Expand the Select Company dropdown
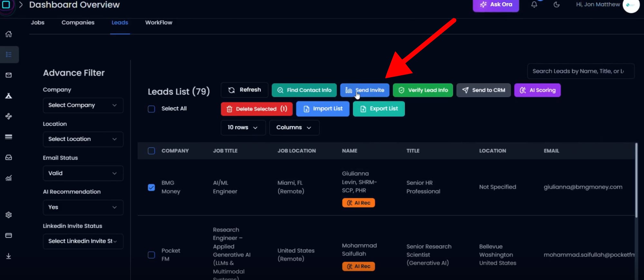 pos(83,105)
